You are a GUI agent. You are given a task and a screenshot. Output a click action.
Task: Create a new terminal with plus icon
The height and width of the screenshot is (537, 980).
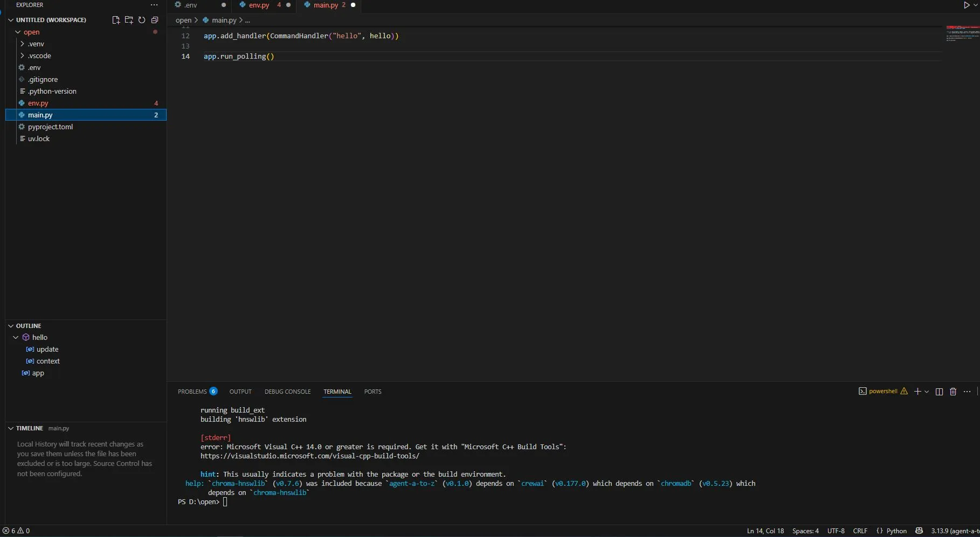pos(917,392)
